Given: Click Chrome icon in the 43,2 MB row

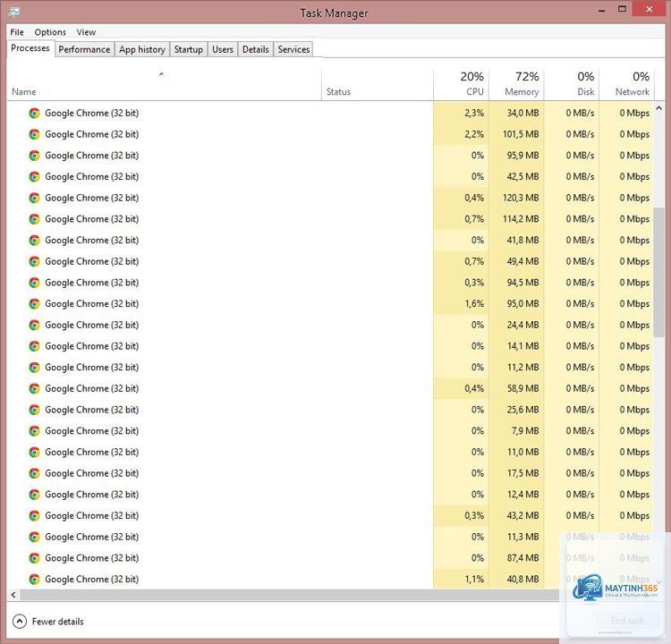Looking at the screenshot, I should (34, 515).
